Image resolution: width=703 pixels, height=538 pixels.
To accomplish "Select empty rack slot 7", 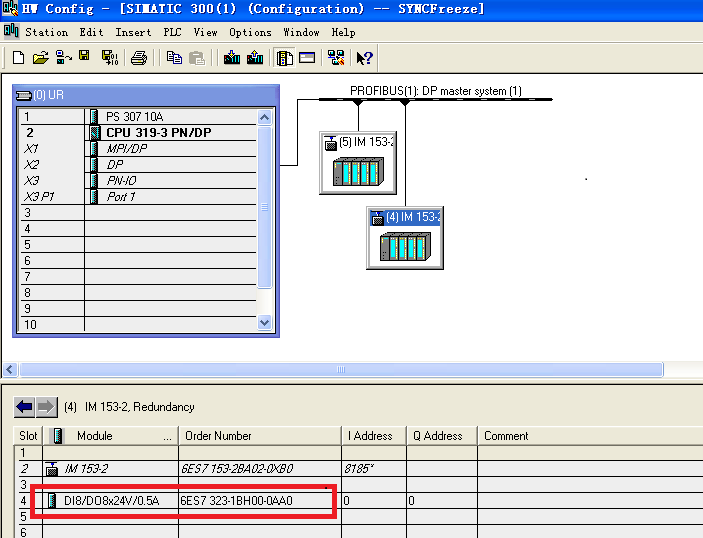I will click(x=139, y=277).
